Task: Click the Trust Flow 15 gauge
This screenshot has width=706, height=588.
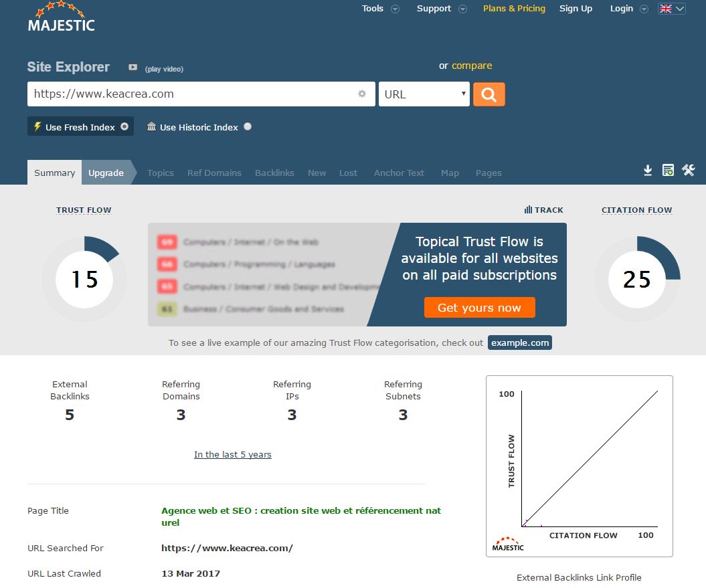Action: coord(84,279)
